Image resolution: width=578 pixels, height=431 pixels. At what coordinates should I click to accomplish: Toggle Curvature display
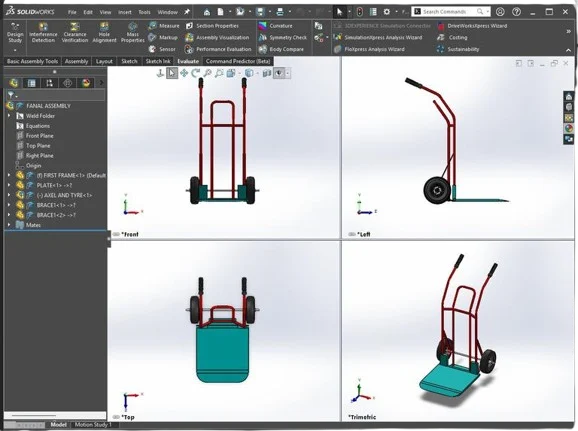(275, 26)
